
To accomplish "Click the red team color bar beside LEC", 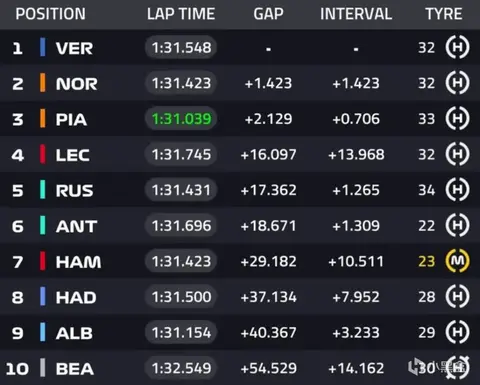I will (43, 154).
